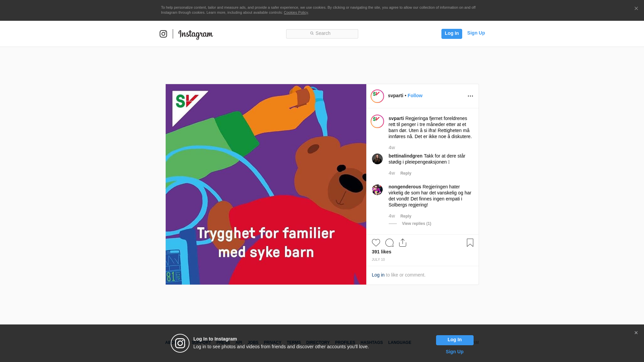Click the comment speech bubble icon
This screenshot has height=362, width=644.
point(389,243)
